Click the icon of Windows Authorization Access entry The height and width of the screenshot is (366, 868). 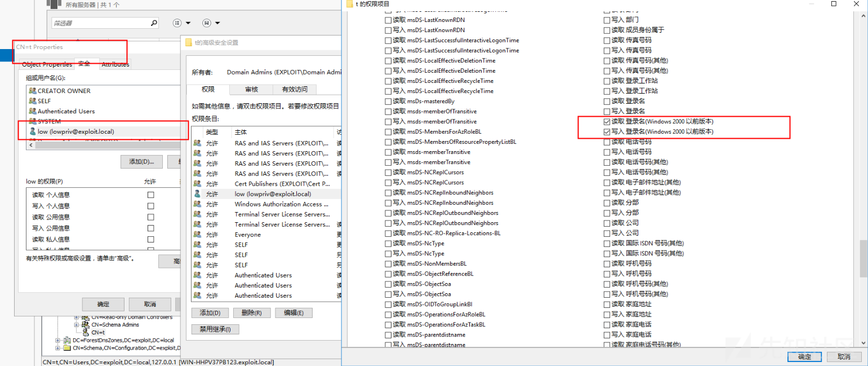tap(197, 204)
